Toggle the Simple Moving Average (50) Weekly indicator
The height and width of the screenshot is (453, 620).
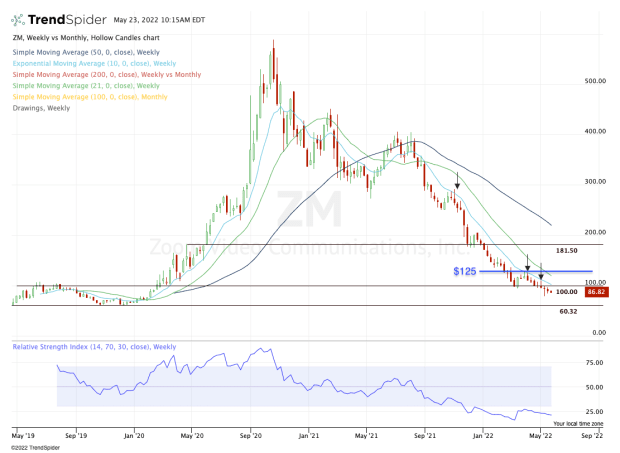[x=82, y=52]
